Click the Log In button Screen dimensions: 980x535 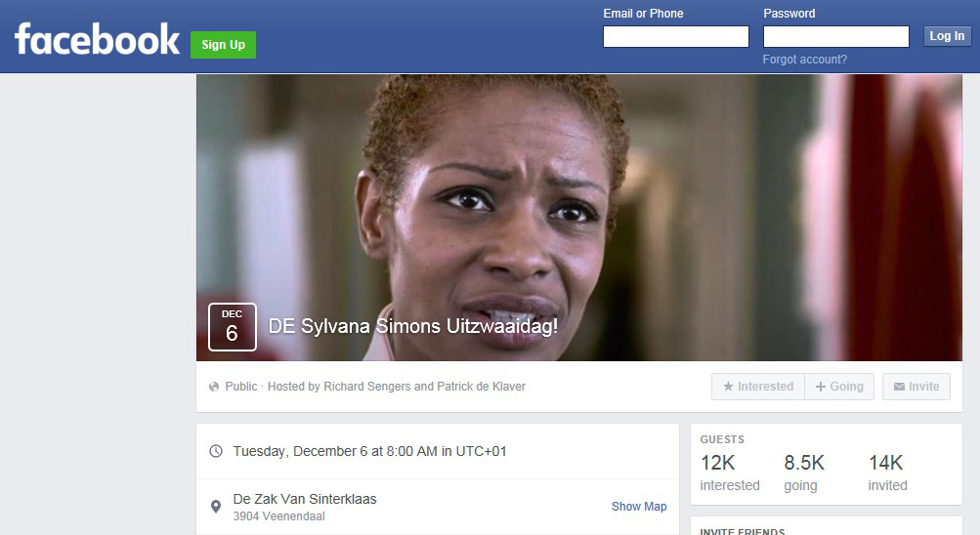pos(947,35)
